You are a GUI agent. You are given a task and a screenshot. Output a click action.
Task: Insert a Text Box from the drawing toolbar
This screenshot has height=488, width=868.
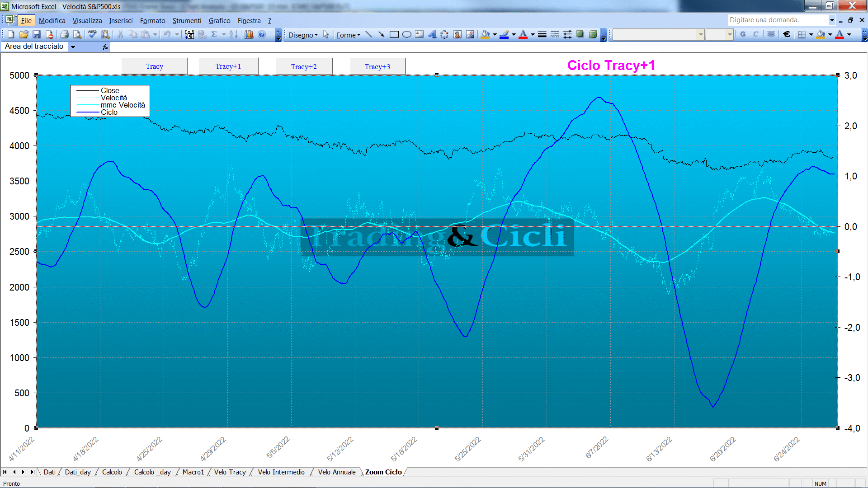419,34
